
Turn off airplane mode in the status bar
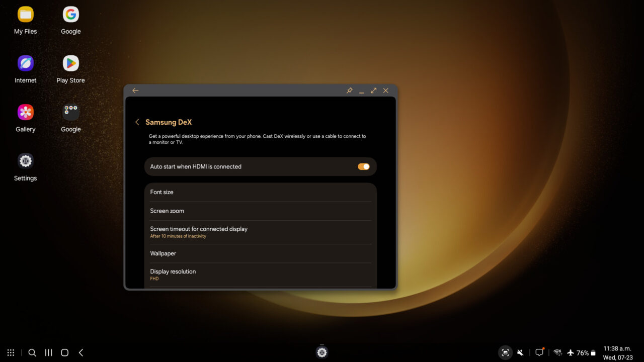tap(571, 352)
